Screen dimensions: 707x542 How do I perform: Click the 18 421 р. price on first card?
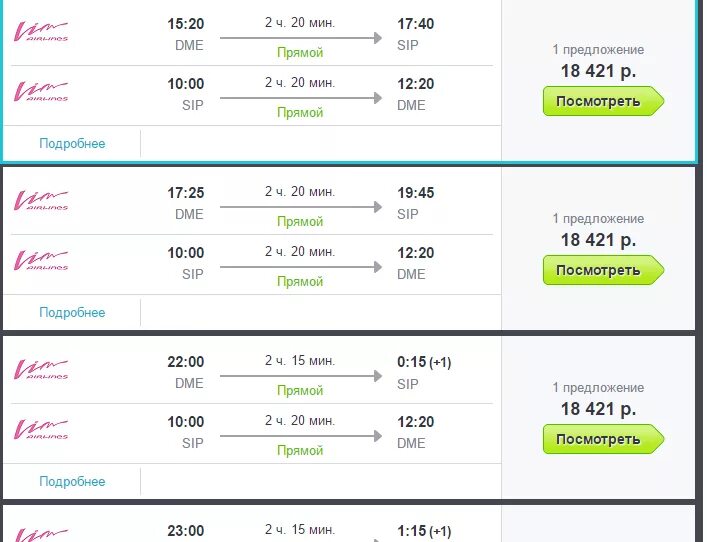[598, 71]
